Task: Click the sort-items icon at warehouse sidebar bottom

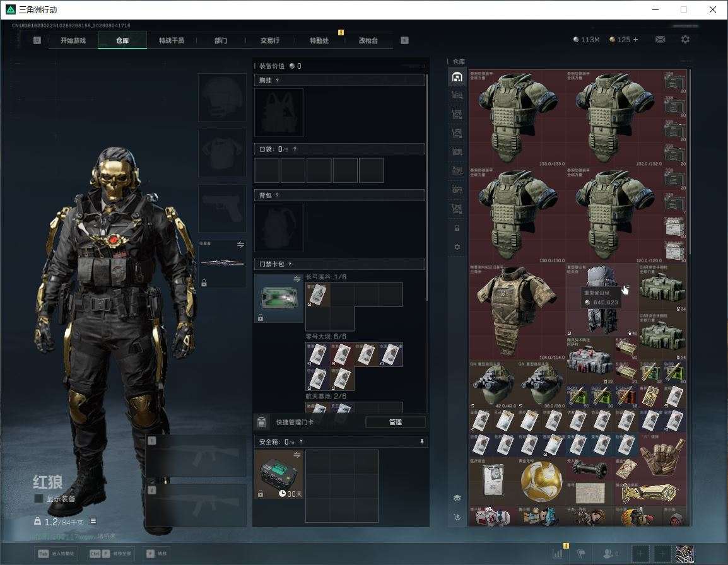Action: point(457,516)
